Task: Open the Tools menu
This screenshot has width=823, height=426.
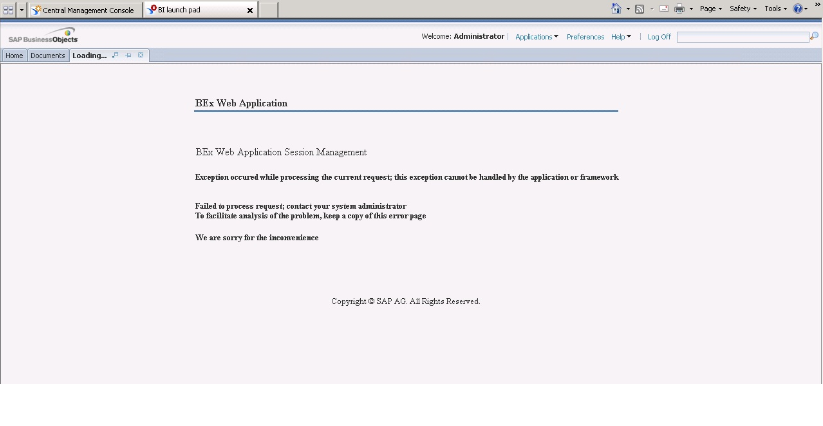Action: [x=775, y=8]
